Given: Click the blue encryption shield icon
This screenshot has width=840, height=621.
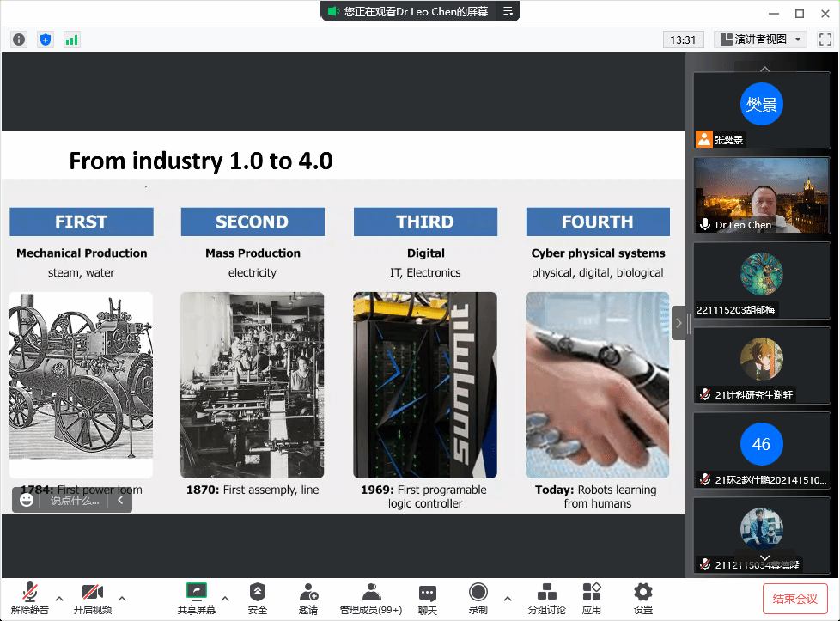Looking at the screenshot, I should [x=46, y=40].
